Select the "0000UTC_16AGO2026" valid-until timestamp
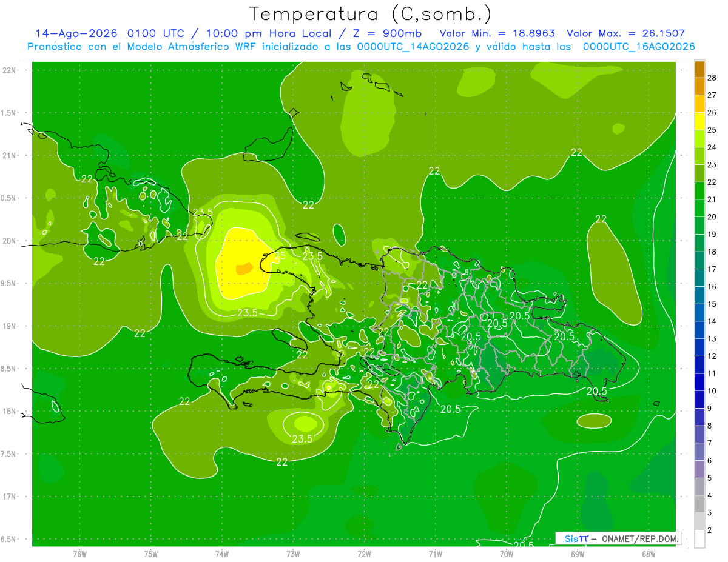Viewport: 728px width, 562px height. [639, 47]
